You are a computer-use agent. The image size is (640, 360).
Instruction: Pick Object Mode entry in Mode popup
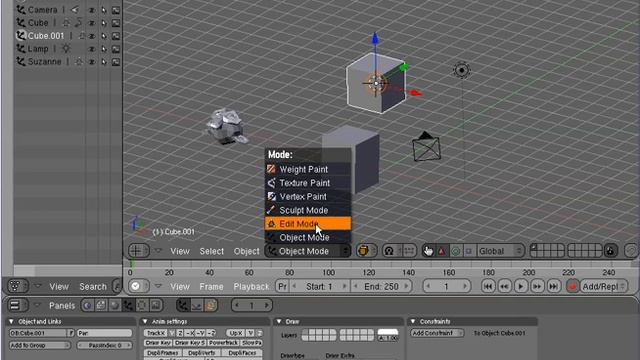308,237
